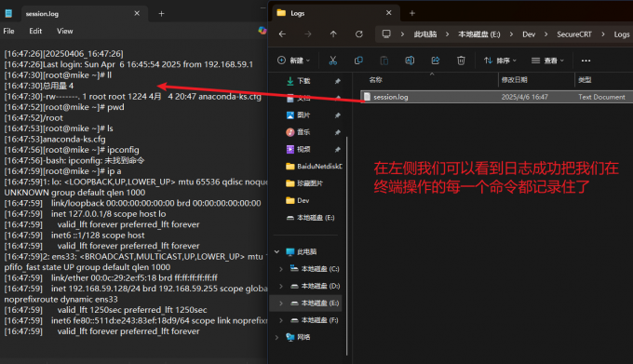Expand 本地磁盘 (D:) in the tree
This screenshot has height=364, width=633.
click(x=281, y=286)
